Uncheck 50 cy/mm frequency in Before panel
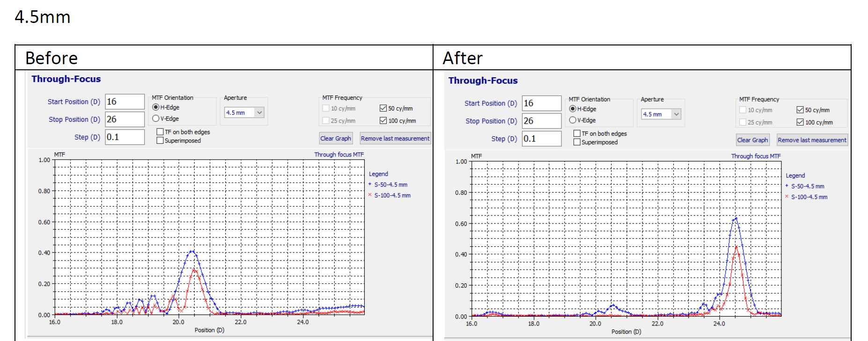Screen dimensions: 868x341 point(383,108)
